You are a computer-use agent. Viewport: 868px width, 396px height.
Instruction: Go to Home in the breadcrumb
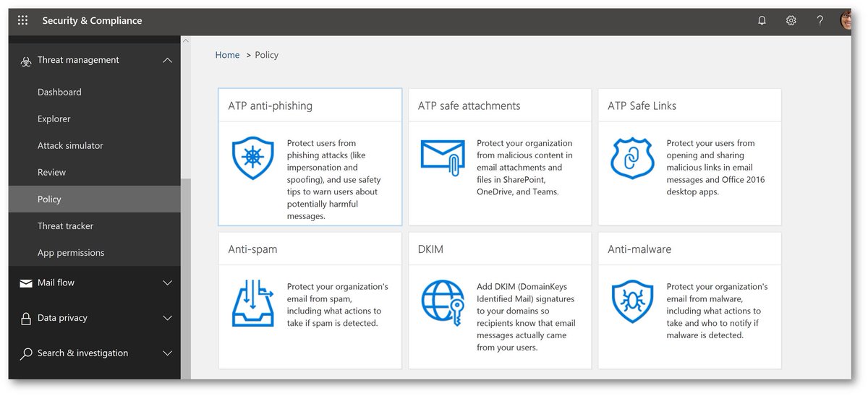(227, 55)
